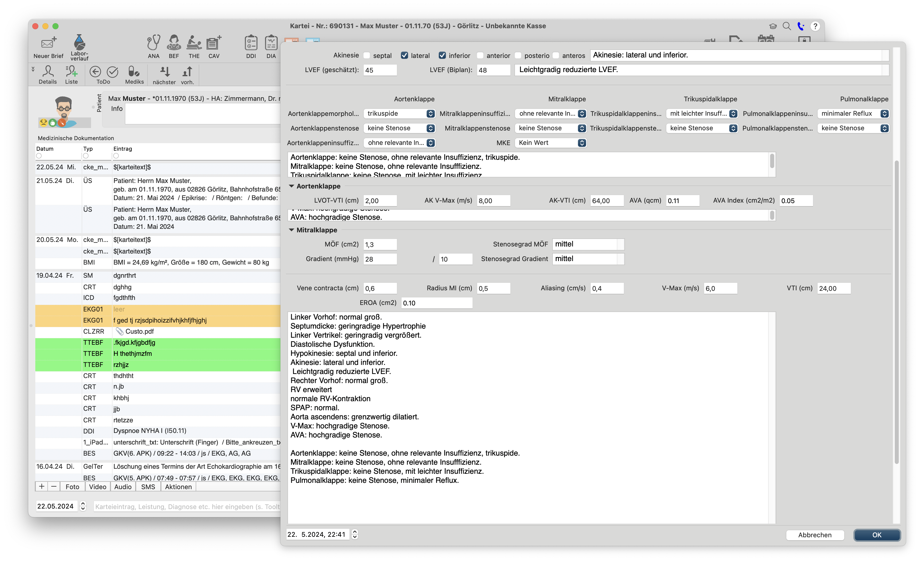
Task: Open Aortenklappemorphologie dropdown showing trikuspide
Action: click(x=399, y=114)
